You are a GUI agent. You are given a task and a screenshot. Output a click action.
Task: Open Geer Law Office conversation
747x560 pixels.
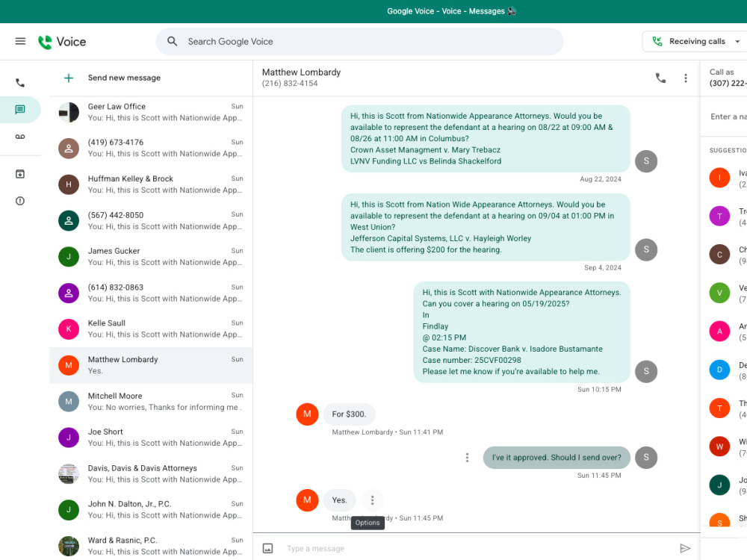(151, 113)
